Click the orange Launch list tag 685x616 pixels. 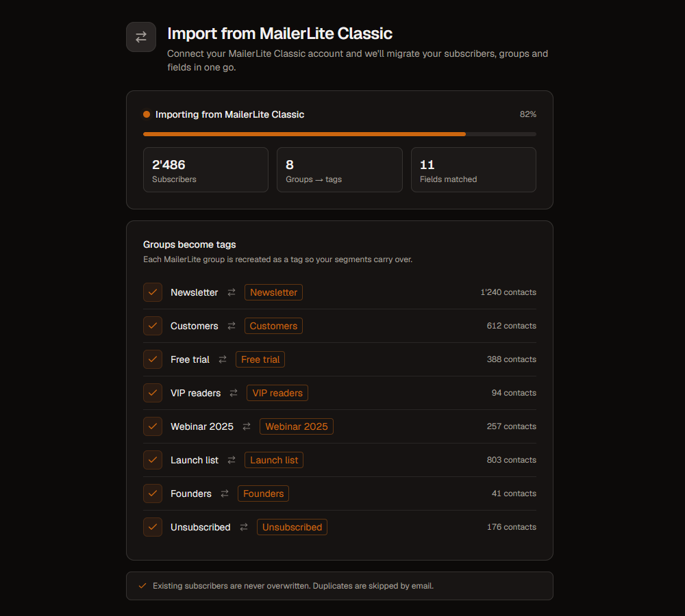pos(274,460)
